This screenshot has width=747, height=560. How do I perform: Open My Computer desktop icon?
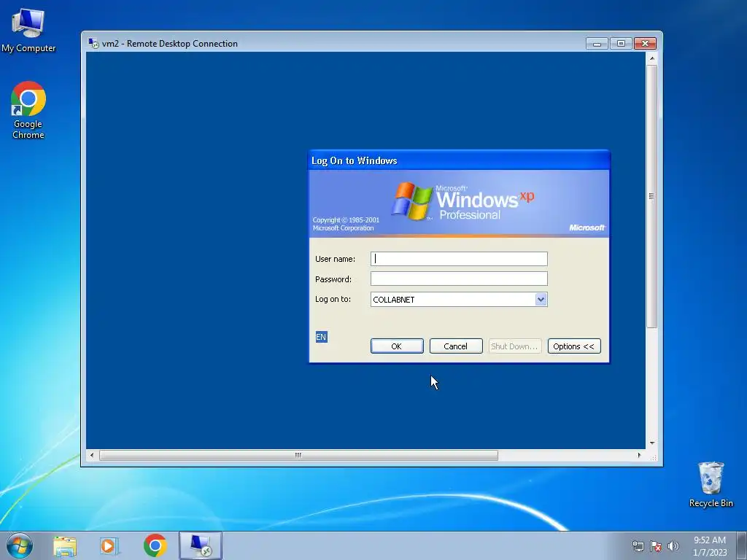tap(28, 31)
